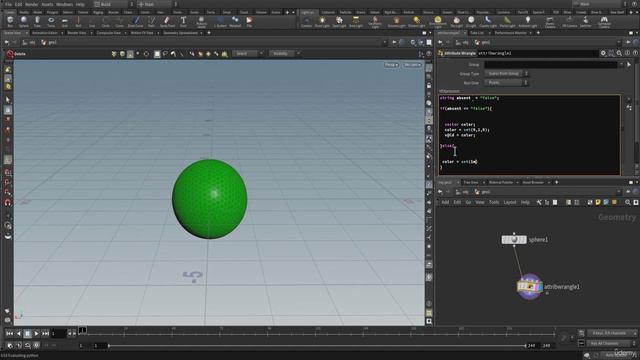
Task: Open parameter pane gear settings menu
Action: pyautogui.click(x=603, y=53)
